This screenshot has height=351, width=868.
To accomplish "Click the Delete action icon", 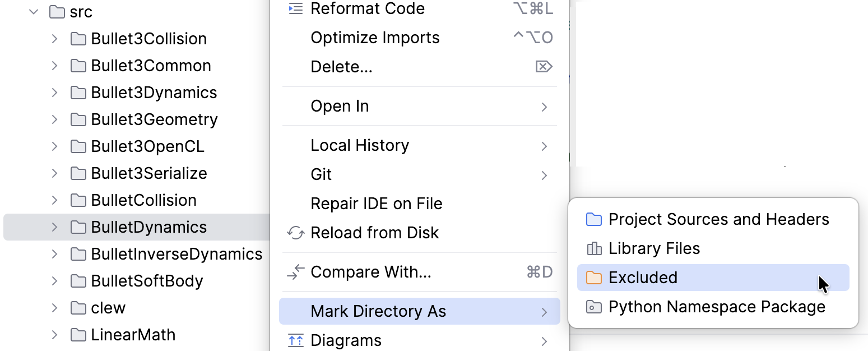I will click(543, 66).
